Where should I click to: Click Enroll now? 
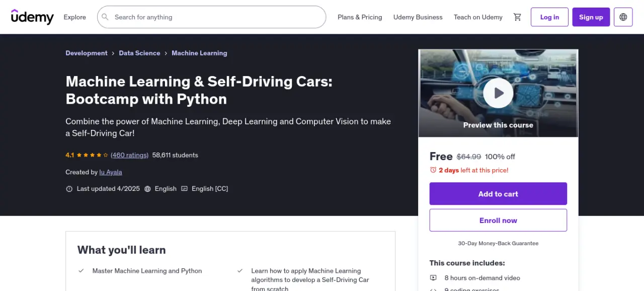[x=498, y=221]
